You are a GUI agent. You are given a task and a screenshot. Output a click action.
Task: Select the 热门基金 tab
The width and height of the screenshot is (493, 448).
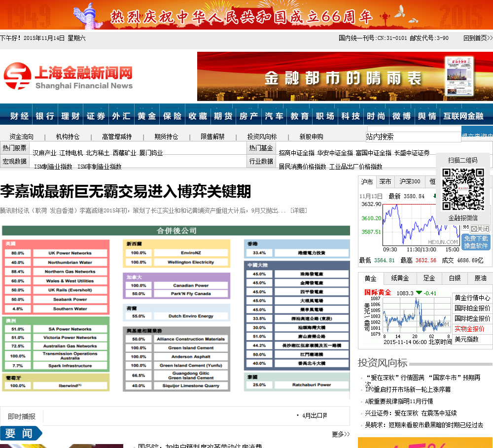(261, 148)
